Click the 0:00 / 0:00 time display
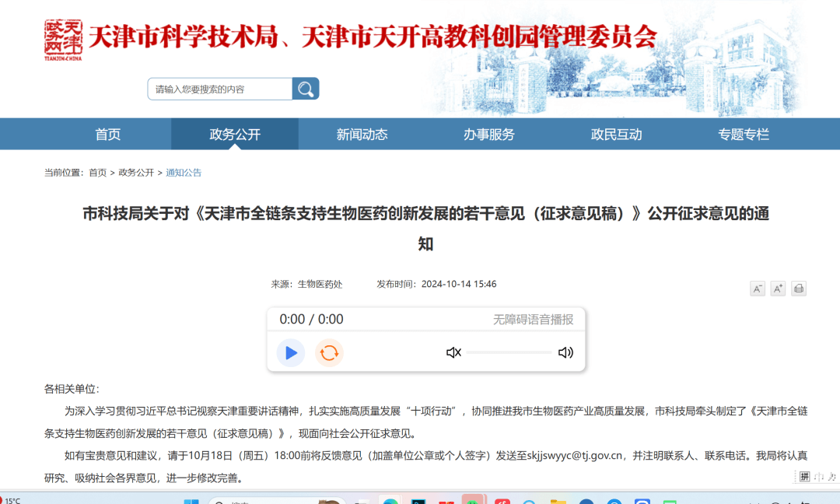This screenshot has height=504, width=840. pyautogui.click(x=311, y=319)
